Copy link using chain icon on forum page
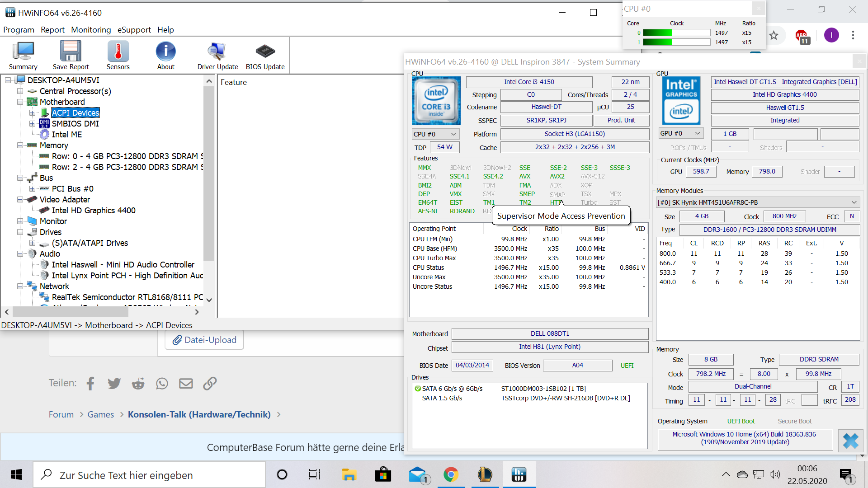The width and height of the screenshot is (868, 488). pos(210,384)
